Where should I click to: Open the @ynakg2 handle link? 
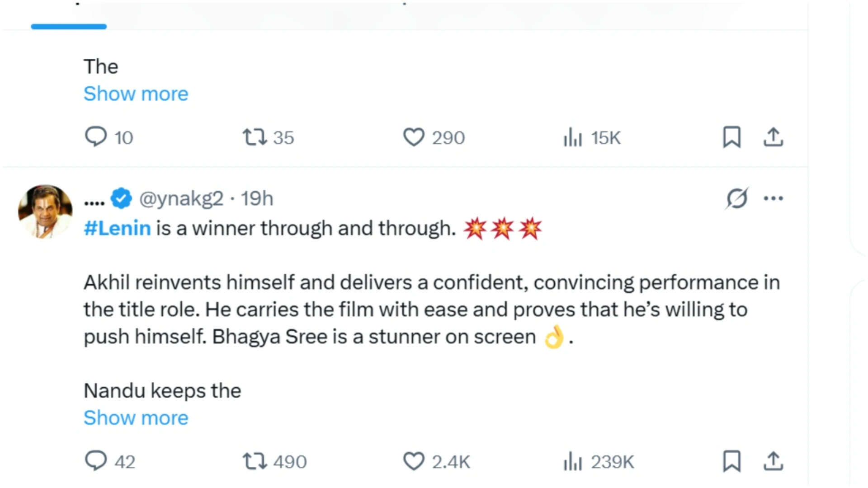pyautogui.click(x=181, y=198)
